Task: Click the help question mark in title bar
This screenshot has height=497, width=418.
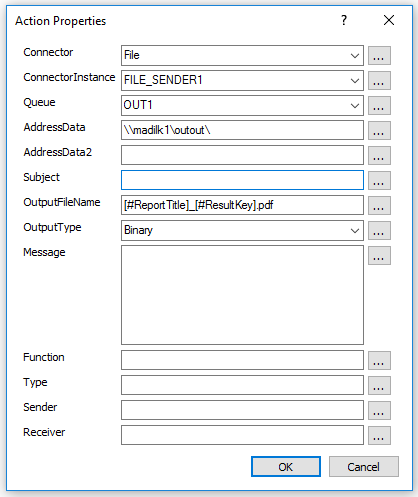Action: 344,20
